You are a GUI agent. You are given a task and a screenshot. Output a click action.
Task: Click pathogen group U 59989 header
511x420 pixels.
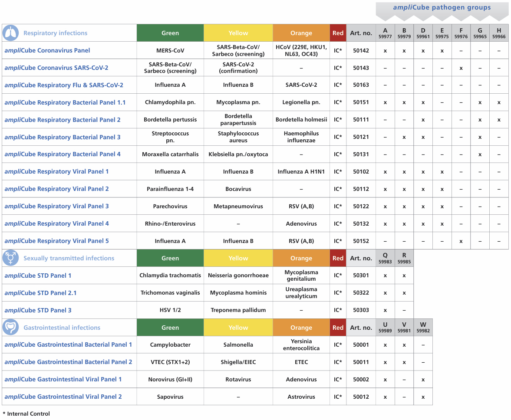(385, 328)
